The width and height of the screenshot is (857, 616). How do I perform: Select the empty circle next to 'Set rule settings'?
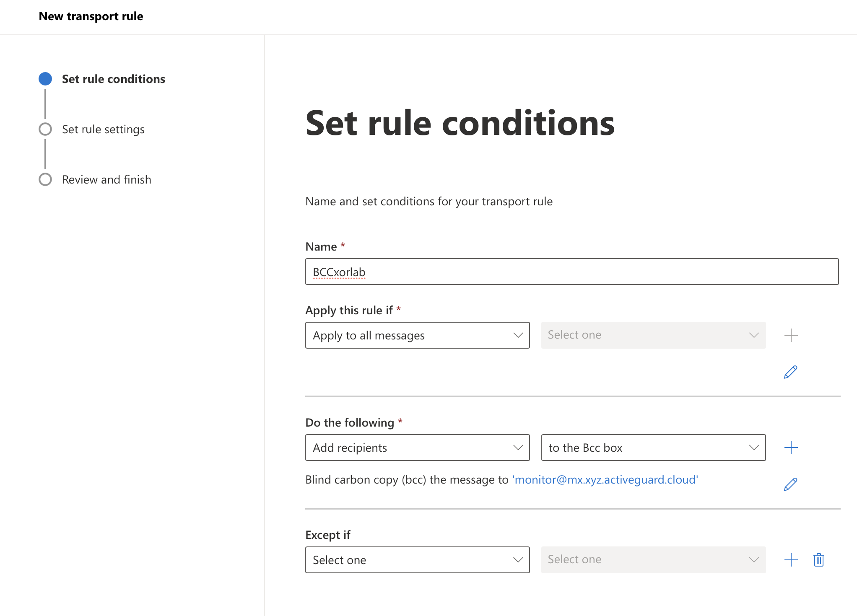[x=45, y=129]
